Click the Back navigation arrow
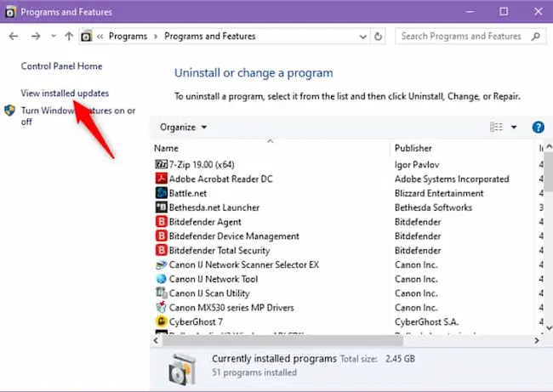Viewport: 553px width, 392px height. tap(14, 37)
